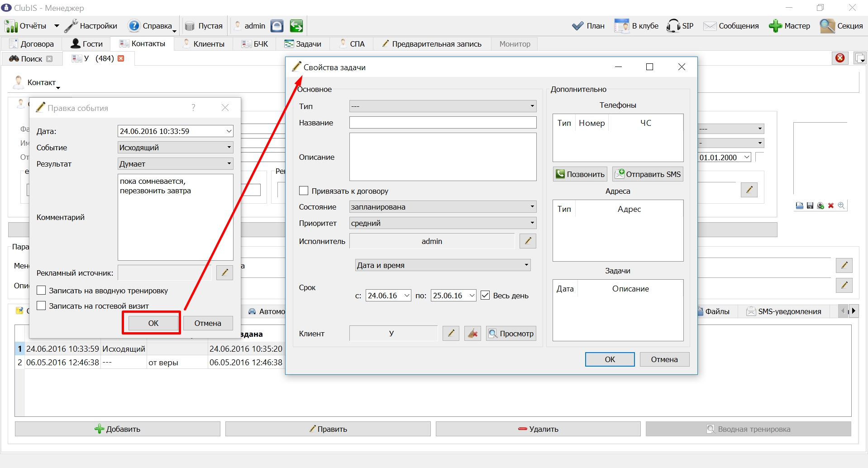
Task: Edit Рекламный источник with pencil icon
Action: (x=224, y=272)
